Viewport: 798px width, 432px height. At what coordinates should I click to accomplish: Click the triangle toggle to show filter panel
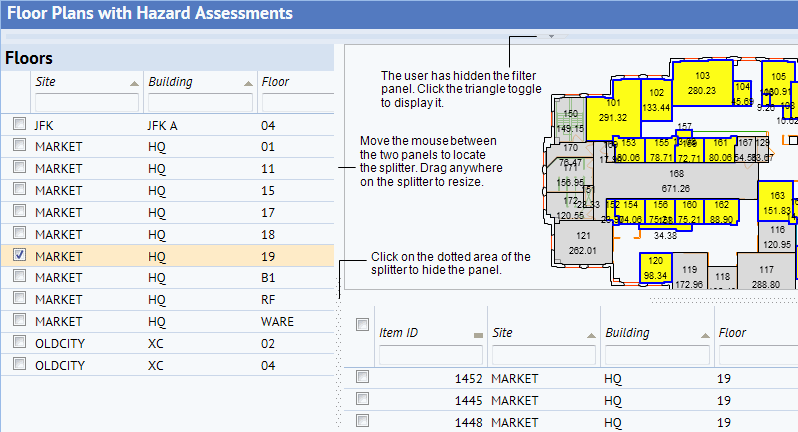click(550, 37)
